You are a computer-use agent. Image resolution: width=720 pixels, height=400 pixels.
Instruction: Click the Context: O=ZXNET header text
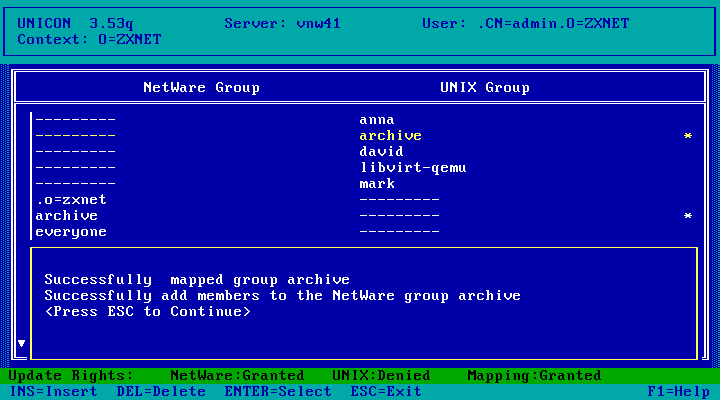click(x=89, y=39)
